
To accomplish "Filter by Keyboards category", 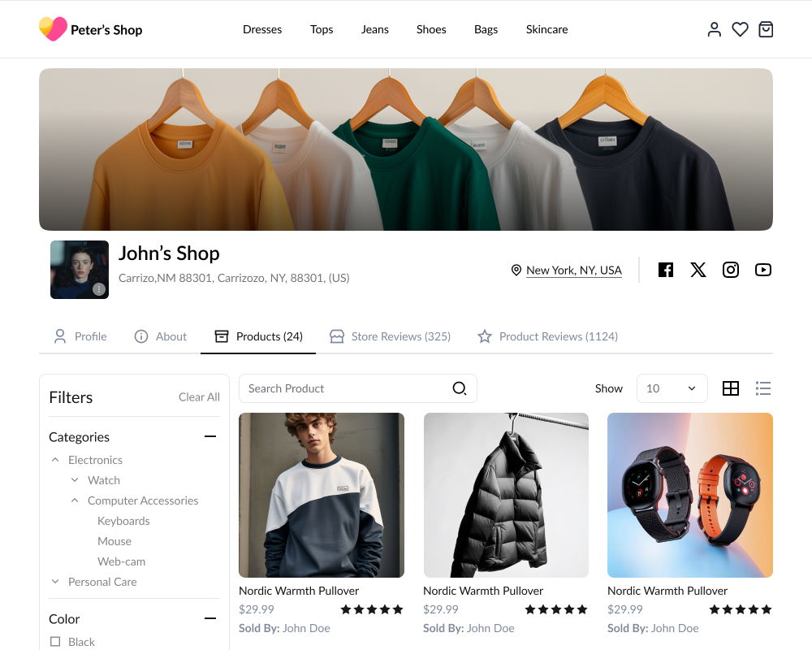I will [x=123, y=521].
